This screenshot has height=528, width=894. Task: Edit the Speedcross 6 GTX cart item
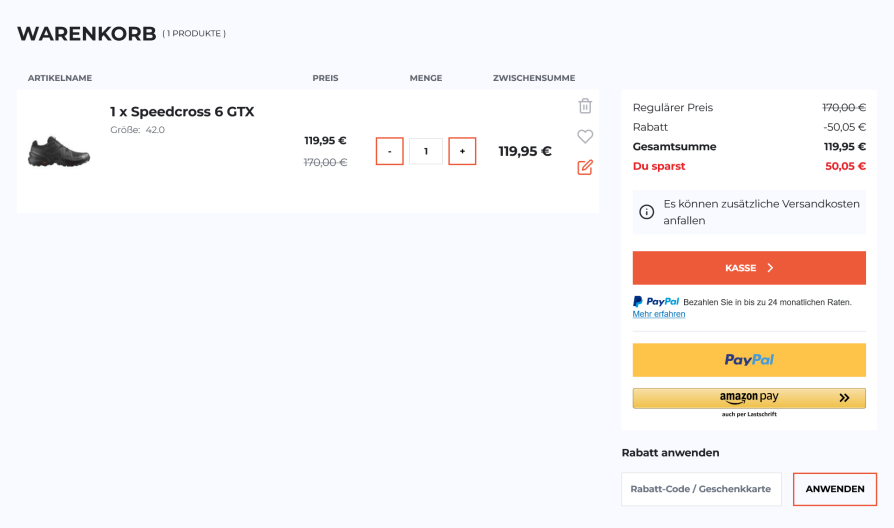click(x=585, y=167)
